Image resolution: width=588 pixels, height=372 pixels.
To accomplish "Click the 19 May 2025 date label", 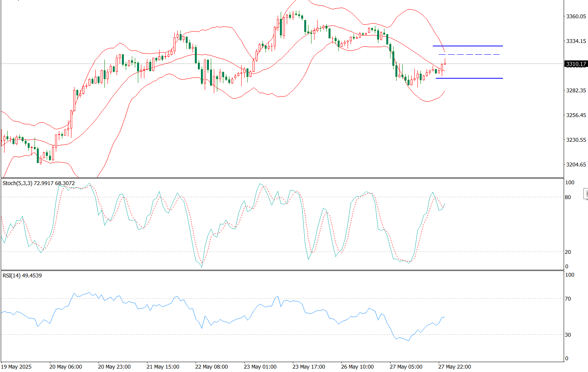I will (17, 367).
